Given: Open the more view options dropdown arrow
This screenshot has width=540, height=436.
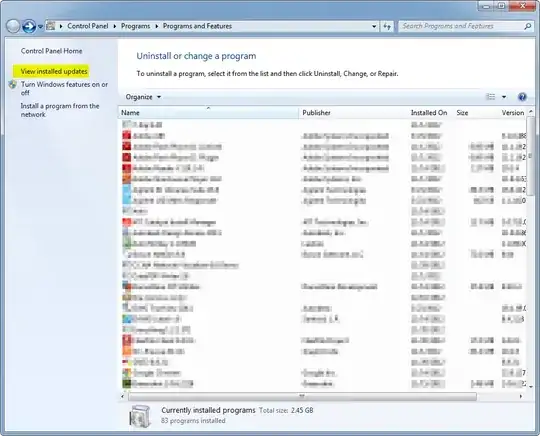Looking at the screenshot, I should coord(504,97).
